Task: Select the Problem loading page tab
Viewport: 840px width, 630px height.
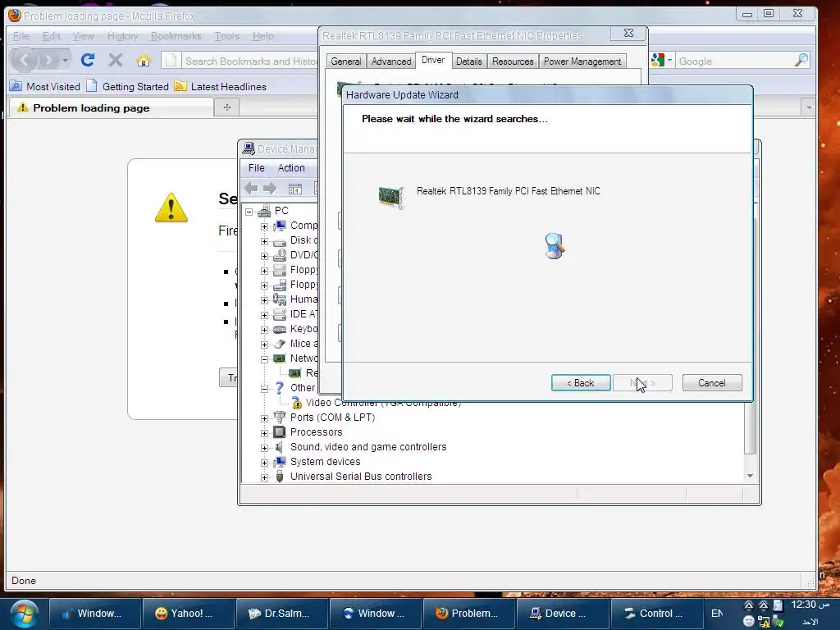Action: tap(111, 107)
